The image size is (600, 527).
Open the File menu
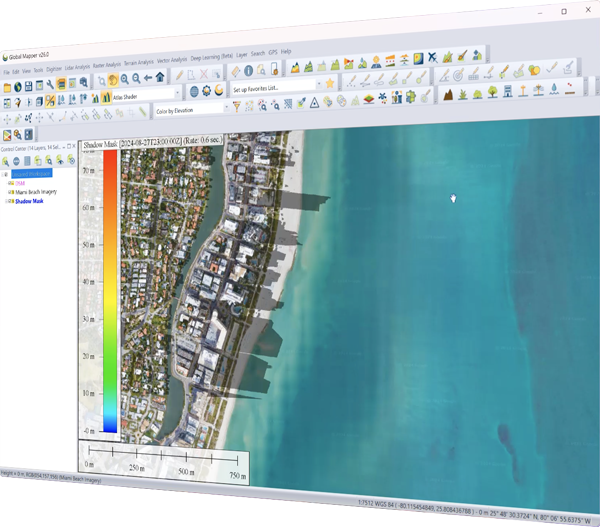[x=7, y=72]
